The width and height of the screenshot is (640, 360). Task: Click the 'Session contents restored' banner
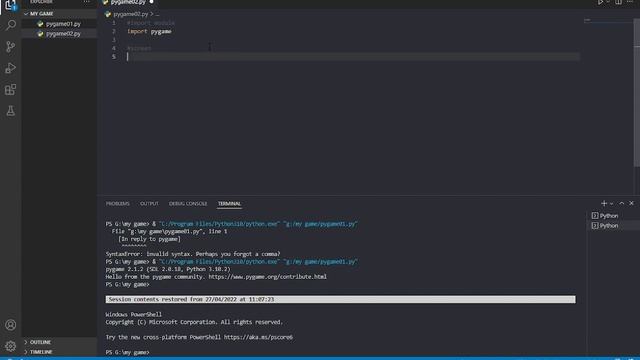pos(340,299)
